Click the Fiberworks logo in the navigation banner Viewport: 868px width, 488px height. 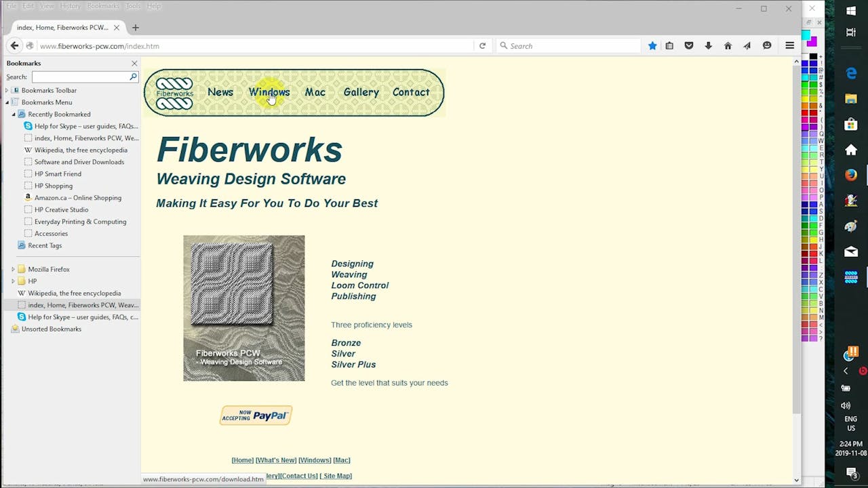pyautogui.click(x=174, y=91)
